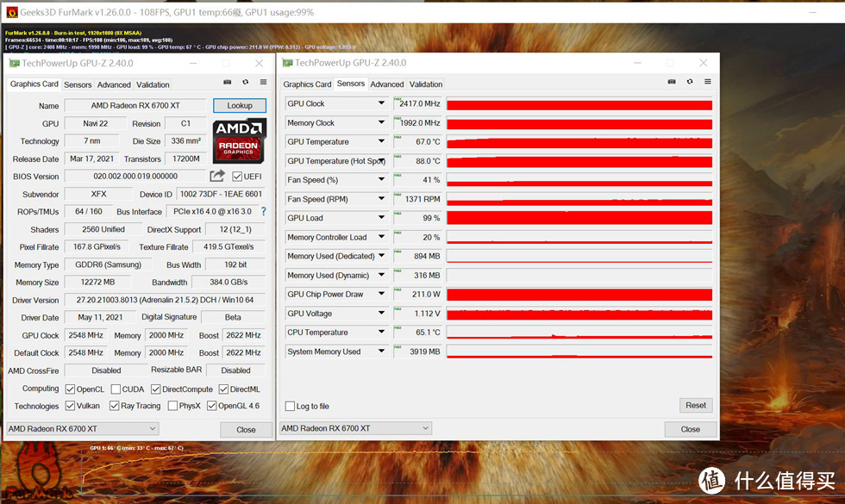Switch to Advanced tab in Sensors window
Image resolution: width=845 pixels, height=504 pixels.
point(387,84)
